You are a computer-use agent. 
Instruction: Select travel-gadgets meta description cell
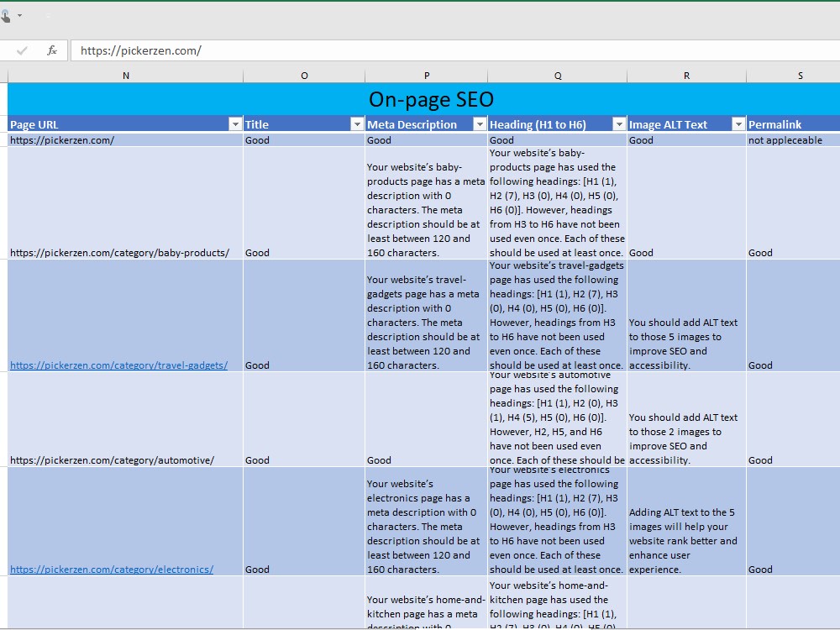point(427,316)
